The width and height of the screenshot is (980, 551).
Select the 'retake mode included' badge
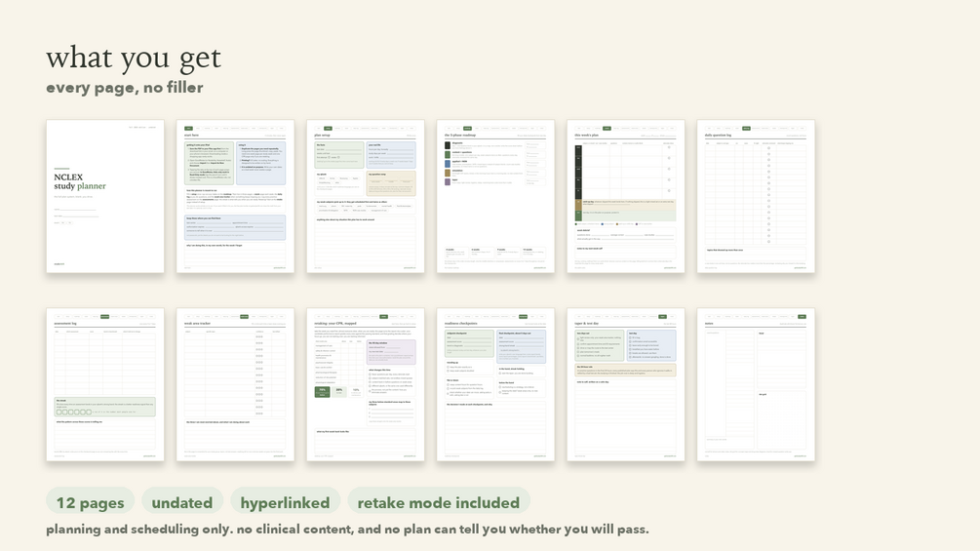(x=438, y=502)
